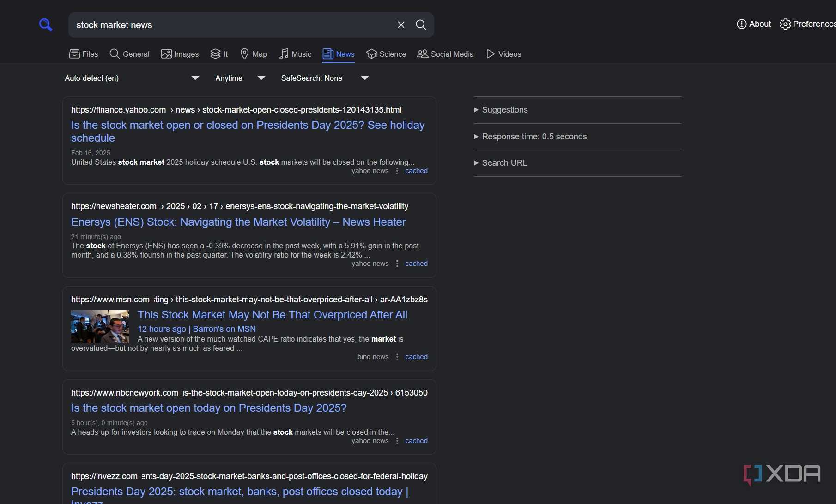Image resolution: width=836 pixels, height=504 pixels.
Task: Click the SearXNG magnifier logo
Action: pos(46,24)
